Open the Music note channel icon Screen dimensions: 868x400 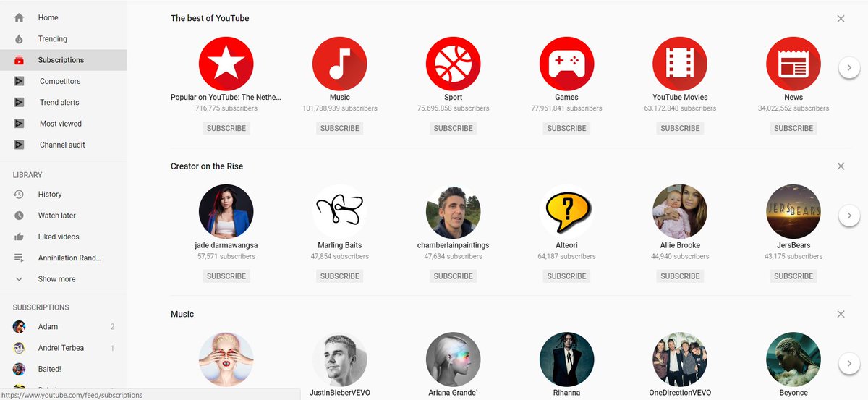click(x=340, y=64)
